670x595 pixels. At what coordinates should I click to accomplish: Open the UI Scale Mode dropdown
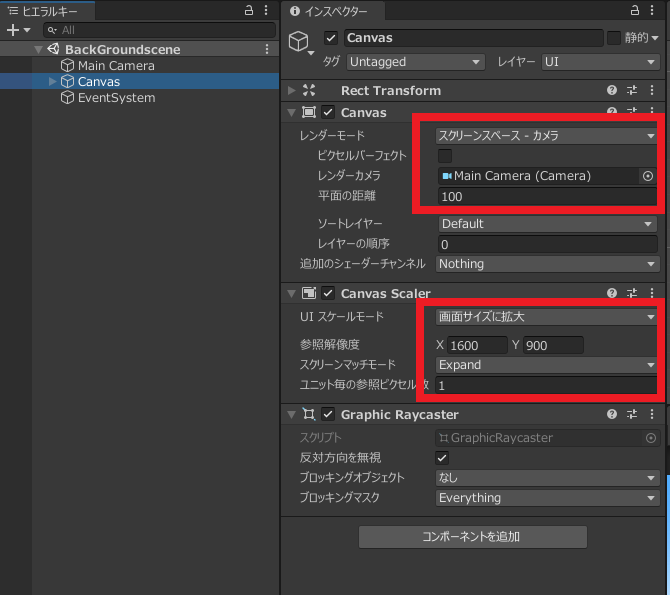click(x=547, y=317)
